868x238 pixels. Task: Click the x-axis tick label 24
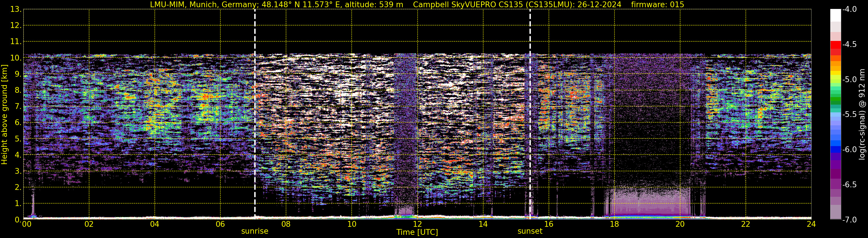pyautogui.click(x=811, y=224)
